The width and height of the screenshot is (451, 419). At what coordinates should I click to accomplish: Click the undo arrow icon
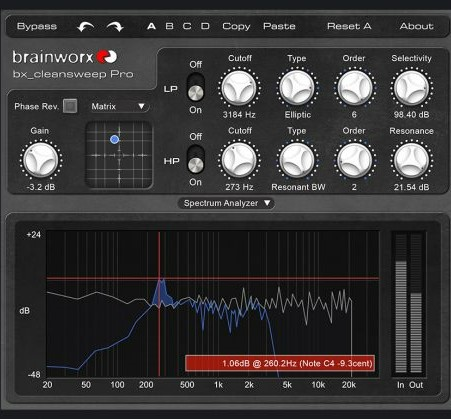(85, 27)
